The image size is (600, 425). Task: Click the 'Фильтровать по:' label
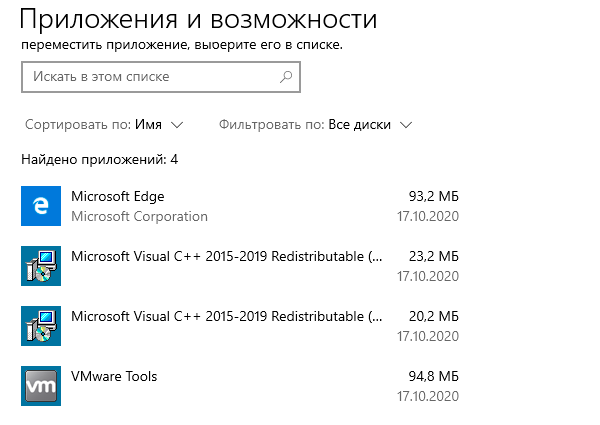click(271, 125)
